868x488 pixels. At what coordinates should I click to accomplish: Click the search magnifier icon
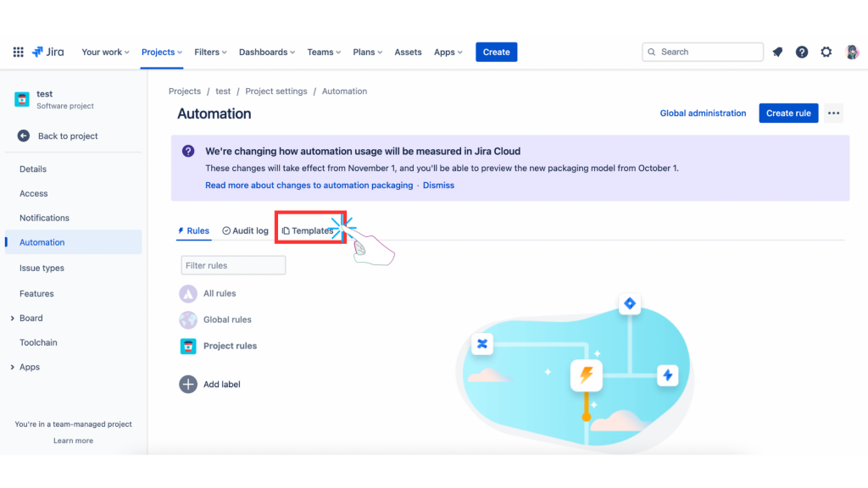click(x=652, y=52)
